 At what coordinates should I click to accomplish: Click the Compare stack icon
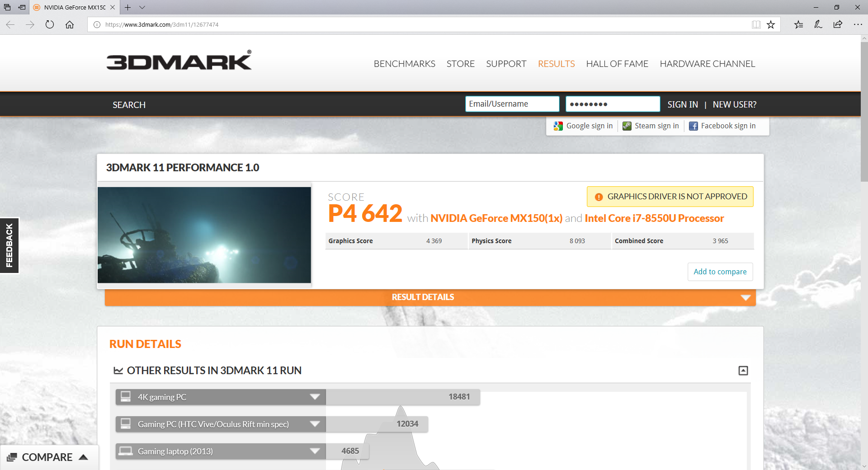(12, 457)
